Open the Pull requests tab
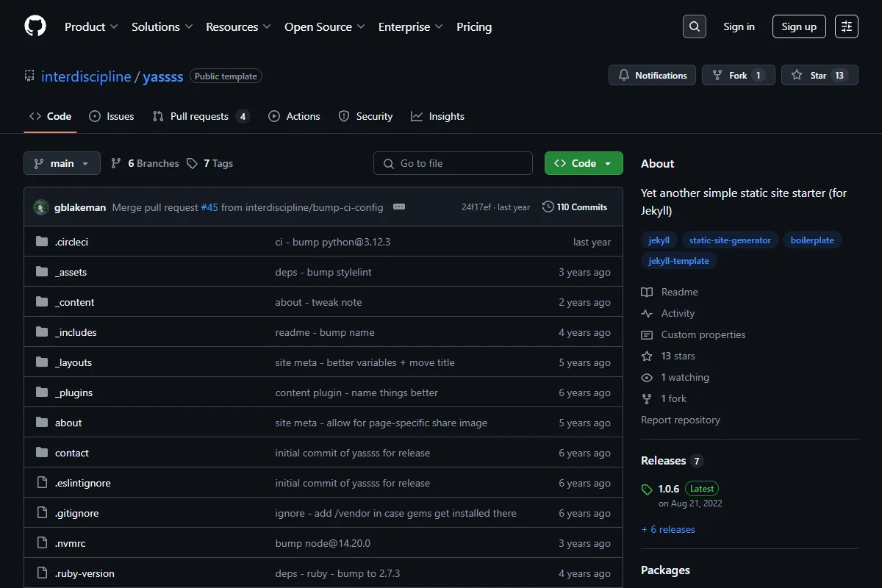Image resolution: width=882 pixels, height=588 pixels. 201,116
